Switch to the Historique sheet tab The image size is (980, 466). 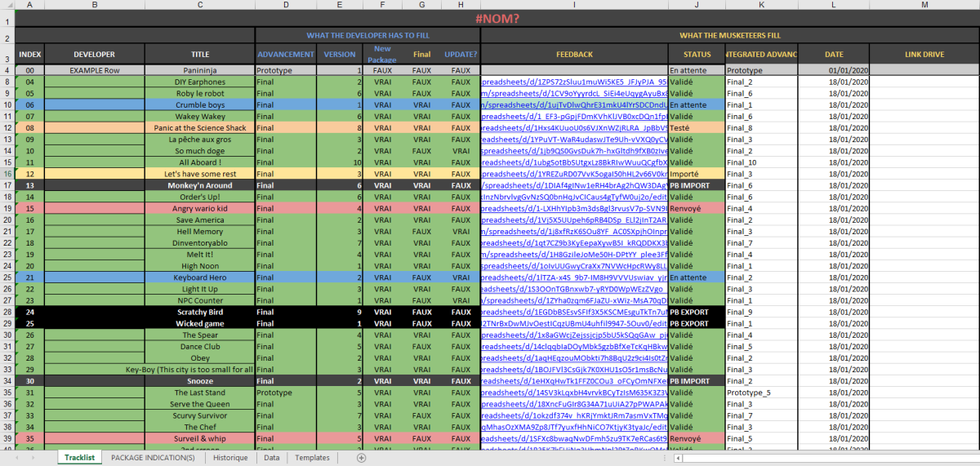230,458
